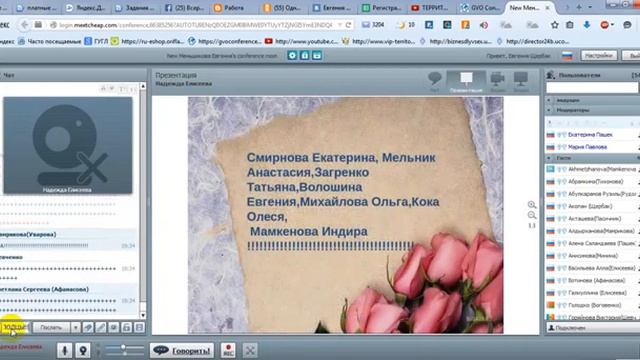Click the gear icon beside conference room title
The height and width of the screenshot is (360, 640).
tap(292, 56)
